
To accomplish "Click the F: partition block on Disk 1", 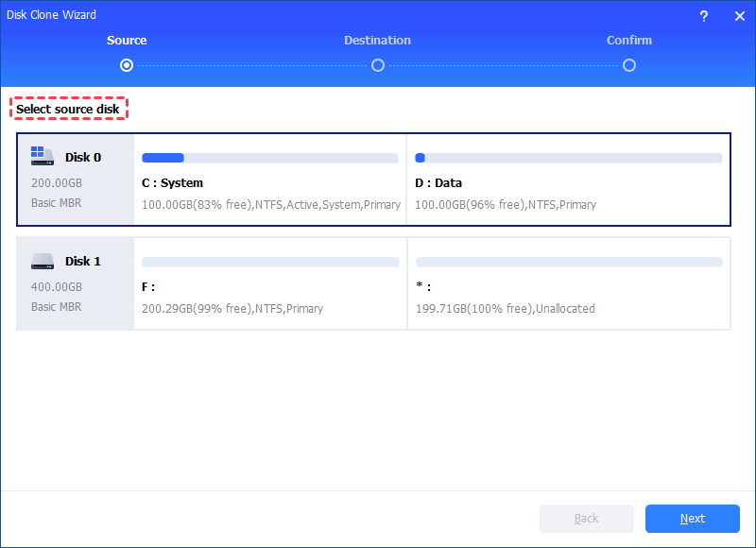I will [x=269, y=283].
